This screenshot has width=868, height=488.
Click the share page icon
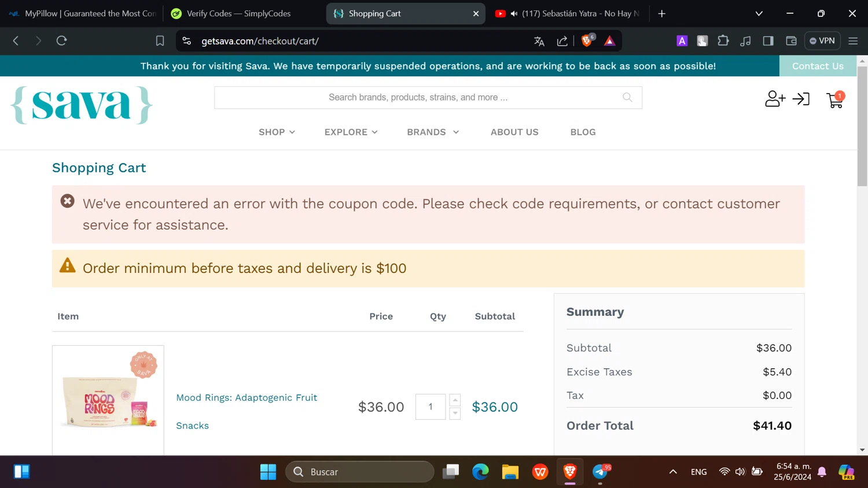coord(562,41)
